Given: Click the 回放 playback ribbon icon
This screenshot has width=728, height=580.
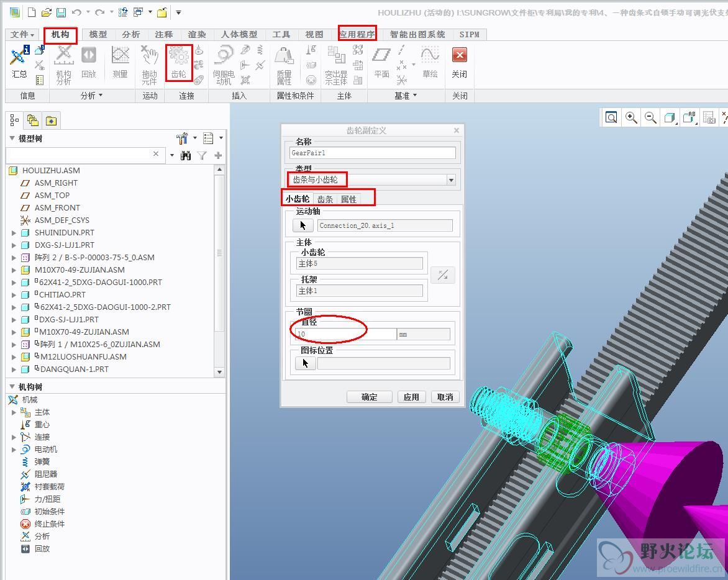Looking at the screenshot, I should [x=89, y=62].
